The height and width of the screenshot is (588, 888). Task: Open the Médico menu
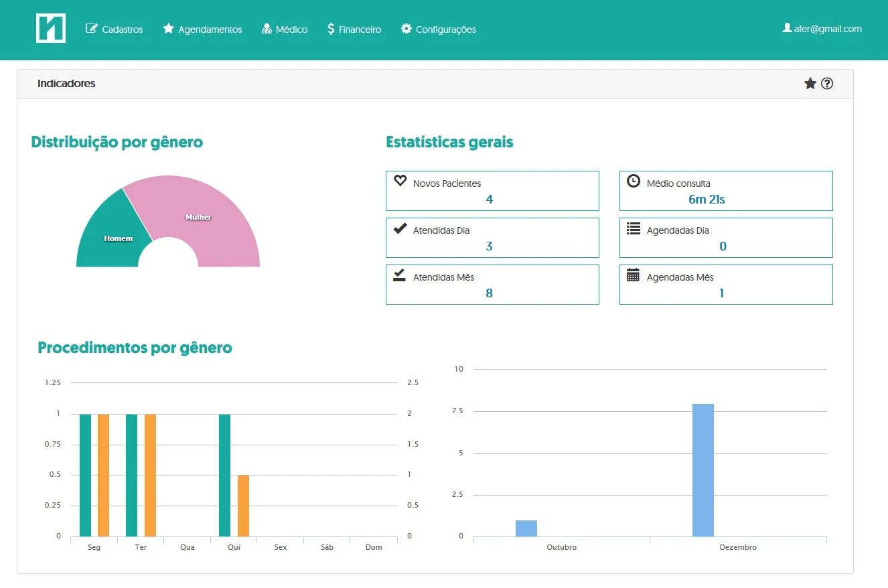coord(285,29)
